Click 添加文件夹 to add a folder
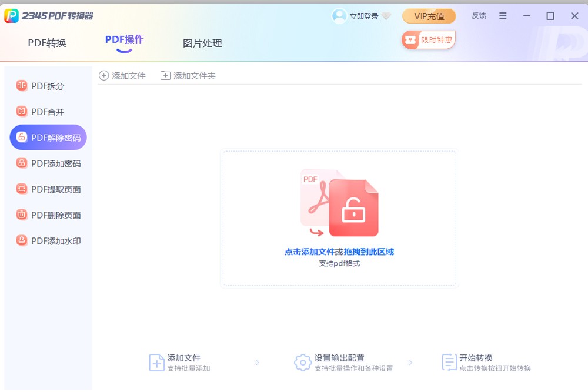588x392 pixels. (188, 76)
